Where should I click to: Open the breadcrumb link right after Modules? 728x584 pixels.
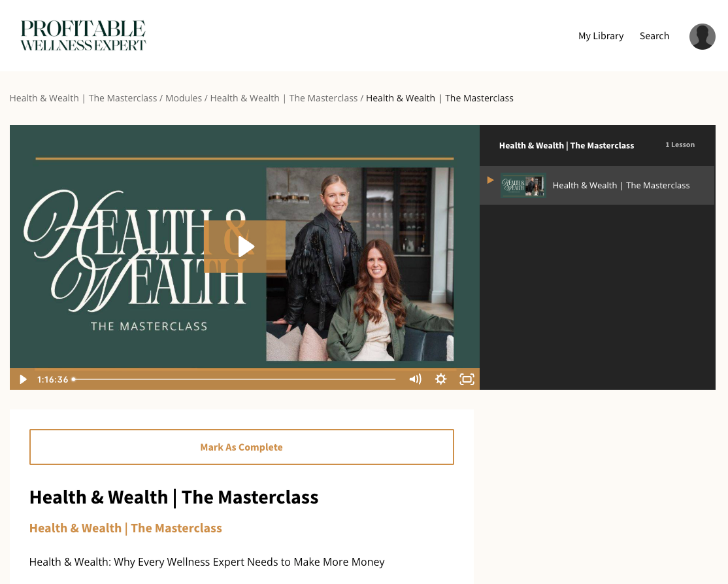(x=284, y=98)
